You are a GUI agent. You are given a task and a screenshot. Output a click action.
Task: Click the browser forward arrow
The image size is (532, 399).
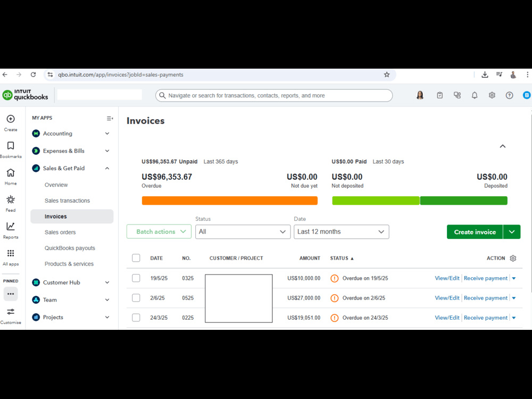pos(19,74)
